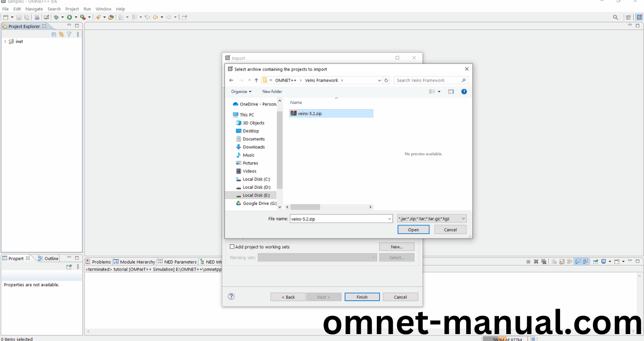Click Open to select veins-5.2.zip
The width and height of the screenshot is (644, 341).
click(x=413, y=229)
